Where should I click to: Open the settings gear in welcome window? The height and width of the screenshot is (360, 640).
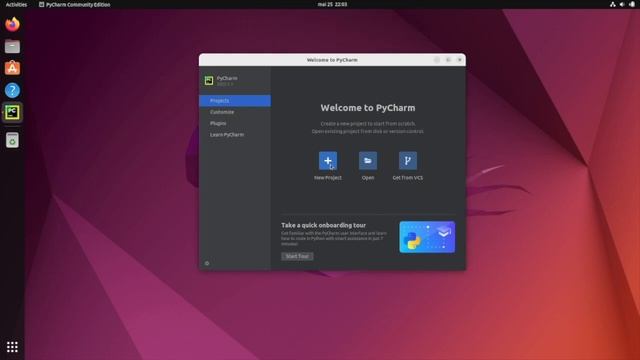click(x=207, y=263)
